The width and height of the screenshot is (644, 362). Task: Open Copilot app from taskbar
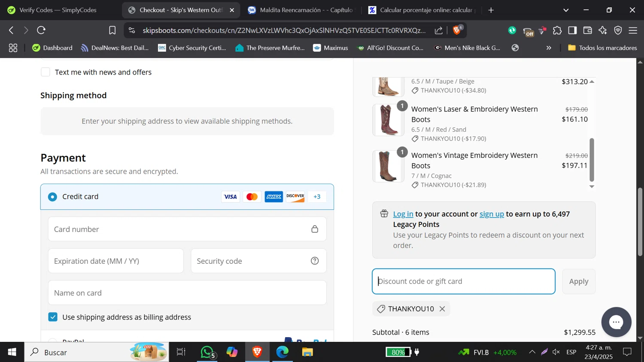pyautogui.click(x=232, y=352)
